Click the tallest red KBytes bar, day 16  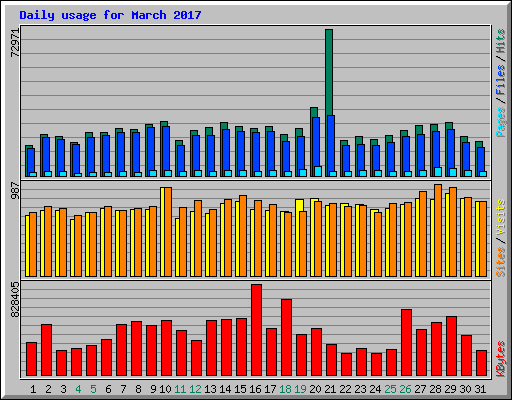click(256, 330)
